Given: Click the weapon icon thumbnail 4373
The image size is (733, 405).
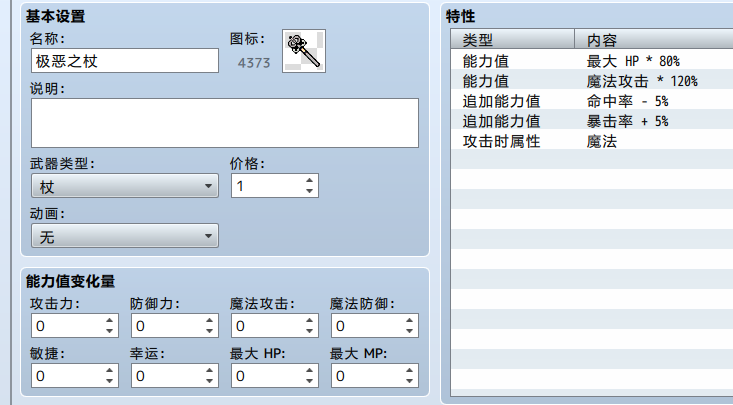Looking at the screenshot, I should click(304, 51).
